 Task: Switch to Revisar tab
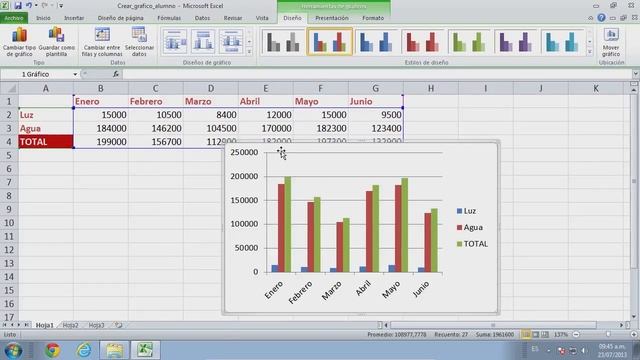[233, 18]
